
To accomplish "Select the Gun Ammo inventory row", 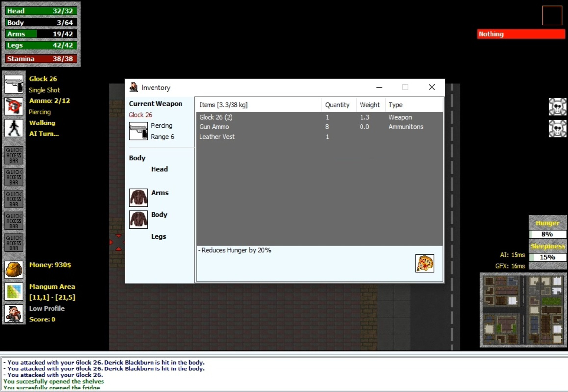I will tap(320, 127).
